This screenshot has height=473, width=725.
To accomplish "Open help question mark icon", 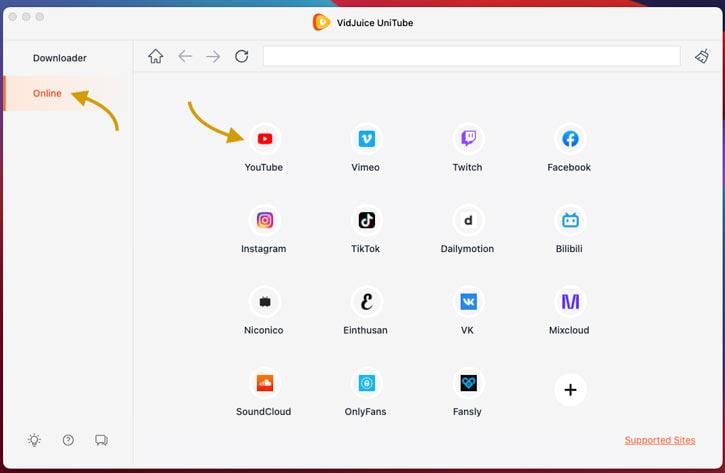I will [x=68, y=440].
